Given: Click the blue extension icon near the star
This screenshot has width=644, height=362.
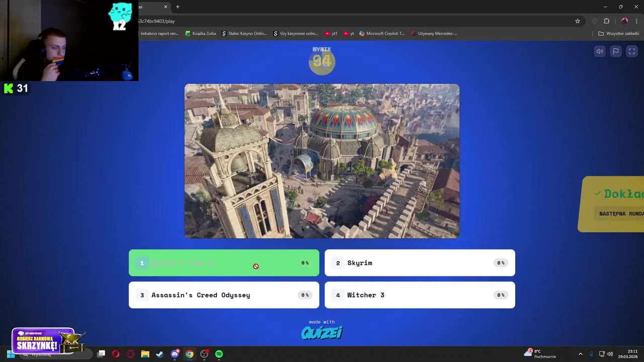Looking at the screenshot, I should 594,21.
